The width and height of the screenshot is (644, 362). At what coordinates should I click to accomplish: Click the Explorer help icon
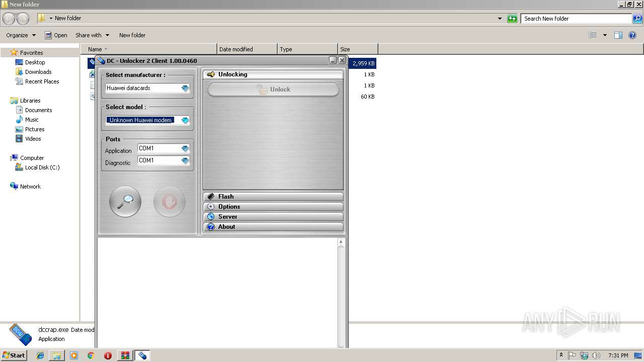[633, 35]
